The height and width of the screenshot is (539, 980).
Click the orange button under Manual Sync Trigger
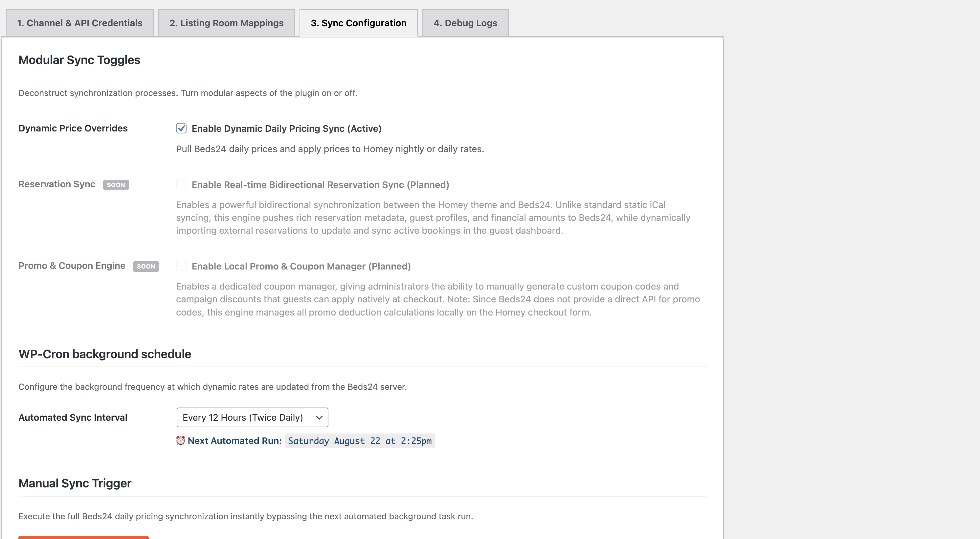[83, 537]
